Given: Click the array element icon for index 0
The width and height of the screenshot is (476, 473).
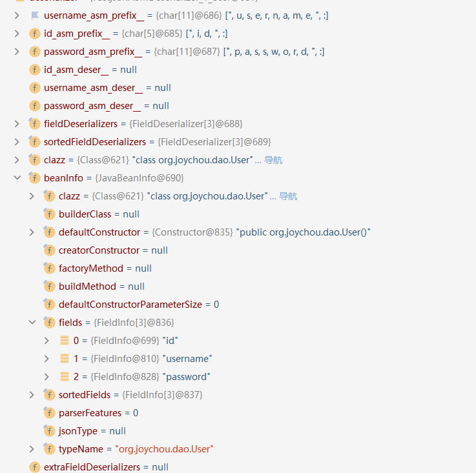Looking at the screenshot, I should pyautogui.click(x=64, y=340).
